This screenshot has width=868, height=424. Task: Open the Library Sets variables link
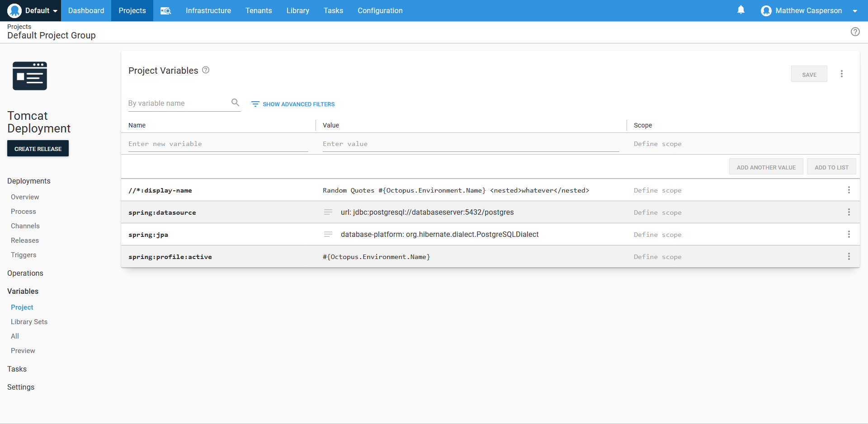click(29, 321)
